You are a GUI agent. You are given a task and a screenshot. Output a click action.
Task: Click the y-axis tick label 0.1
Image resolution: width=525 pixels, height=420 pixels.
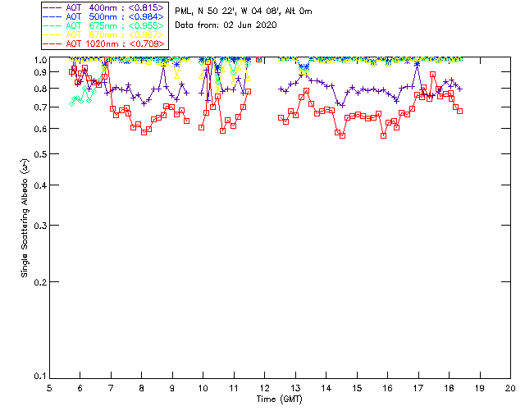pyautogui.click(x=38, y=377)
